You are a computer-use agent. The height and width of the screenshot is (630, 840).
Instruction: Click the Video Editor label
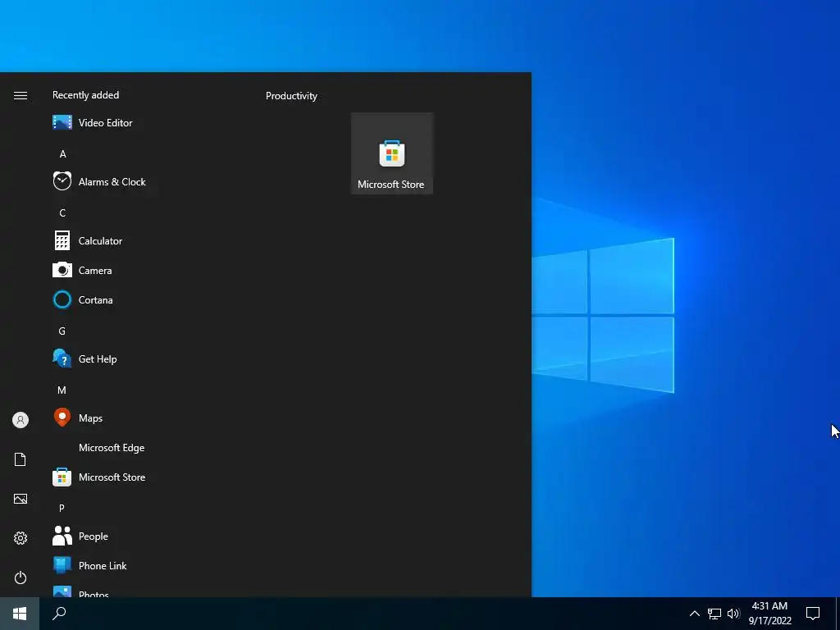[x=106, y=123]
